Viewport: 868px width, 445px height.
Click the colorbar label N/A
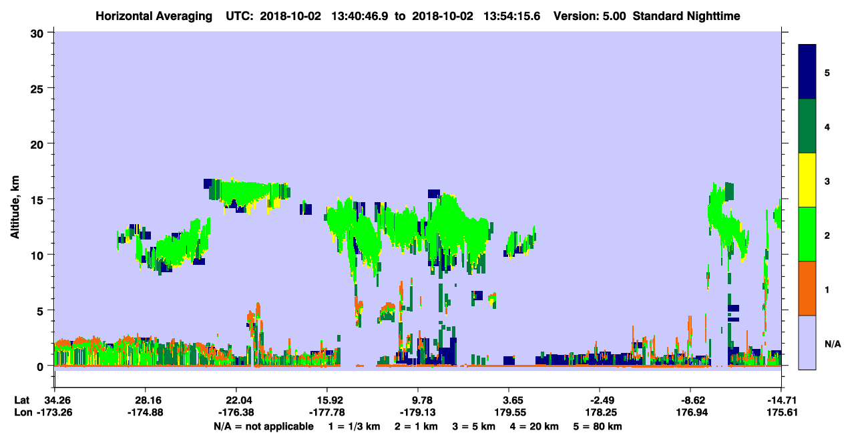click(x=832, y=344)
